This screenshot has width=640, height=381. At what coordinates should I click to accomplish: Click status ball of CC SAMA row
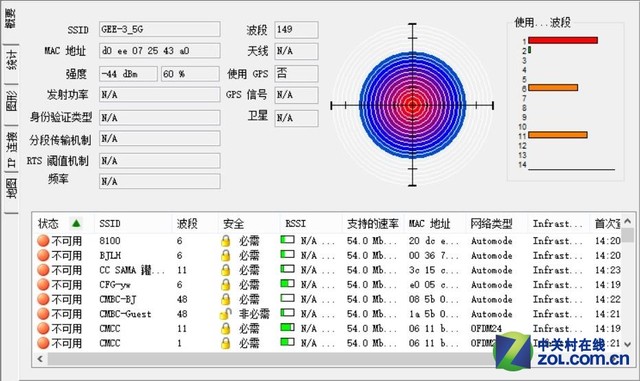coord(43,270)
